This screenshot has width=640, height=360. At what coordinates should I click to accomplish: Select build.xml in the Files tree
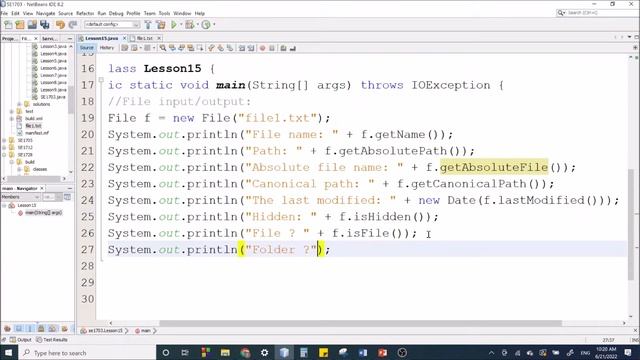(x=33, y=119)
